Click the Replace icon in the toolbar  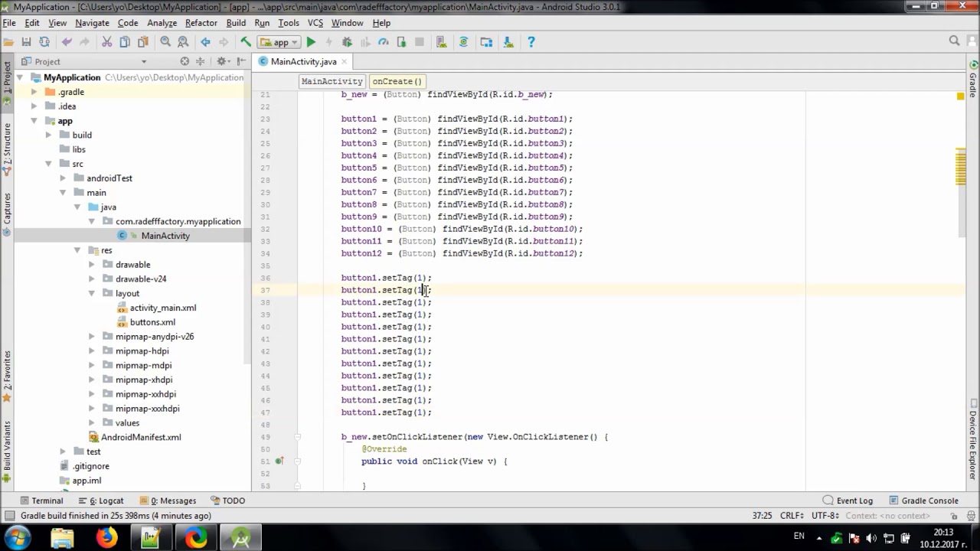[183, 42]
